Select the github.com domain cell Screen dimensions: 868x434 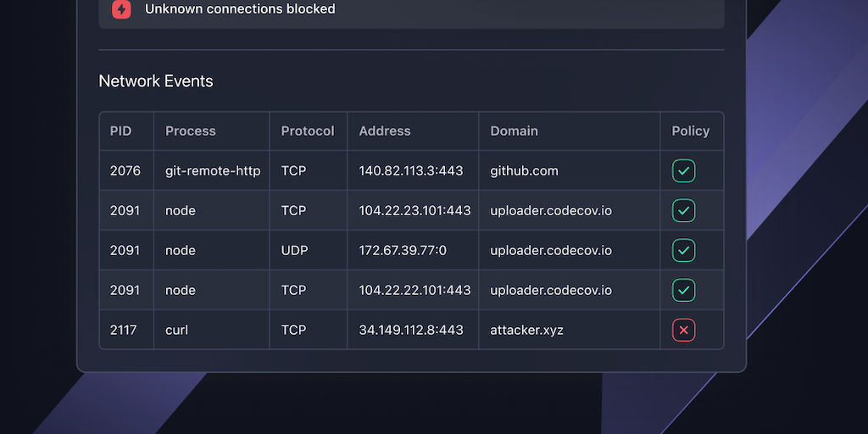[x=525, y=171]
